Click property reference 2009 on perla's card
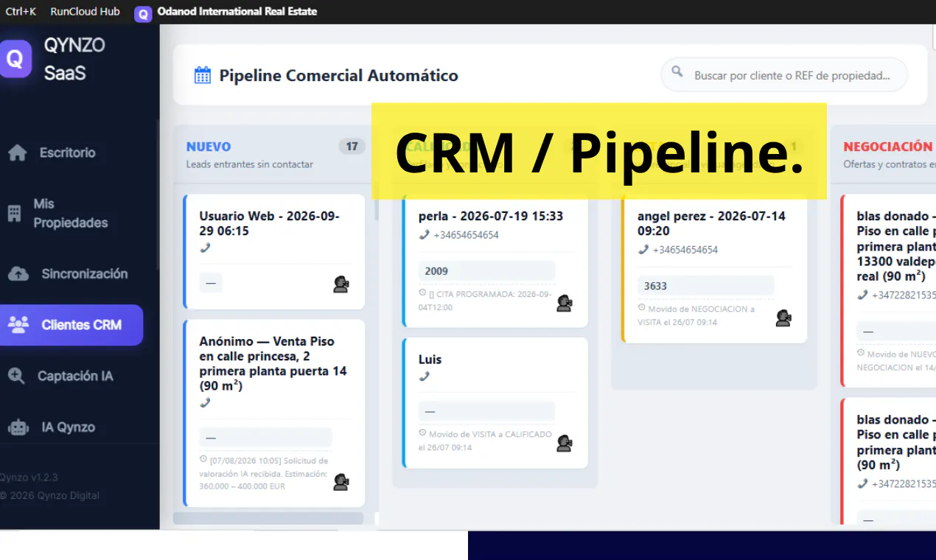 pos(486,271)
